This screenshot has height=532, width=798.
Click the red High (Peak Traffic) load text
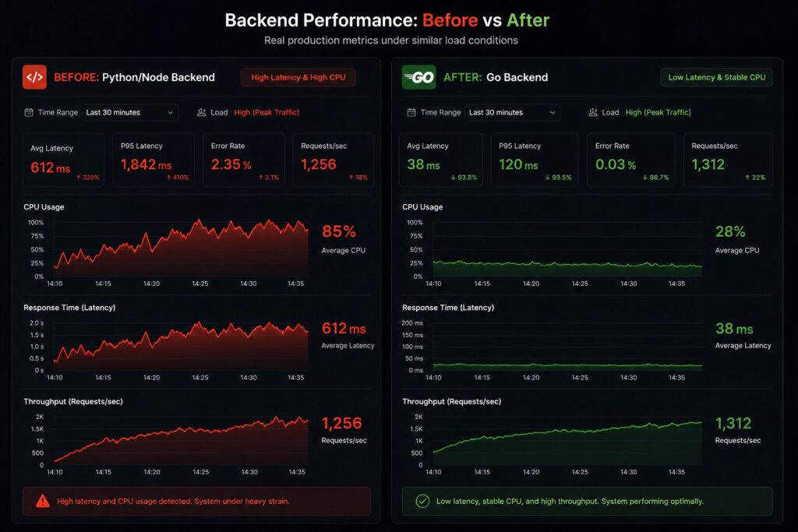tap(267, 112)
